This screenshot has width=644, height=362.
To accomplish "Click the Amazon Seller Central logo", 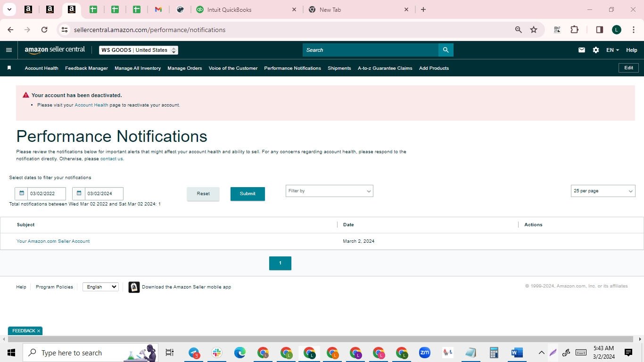I will coord(55,50).
